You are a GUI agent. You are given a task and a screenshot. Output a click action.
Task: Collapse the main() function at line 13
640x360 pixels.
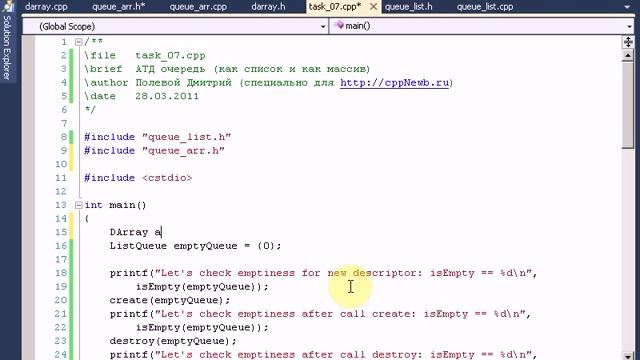coord(78,205)
